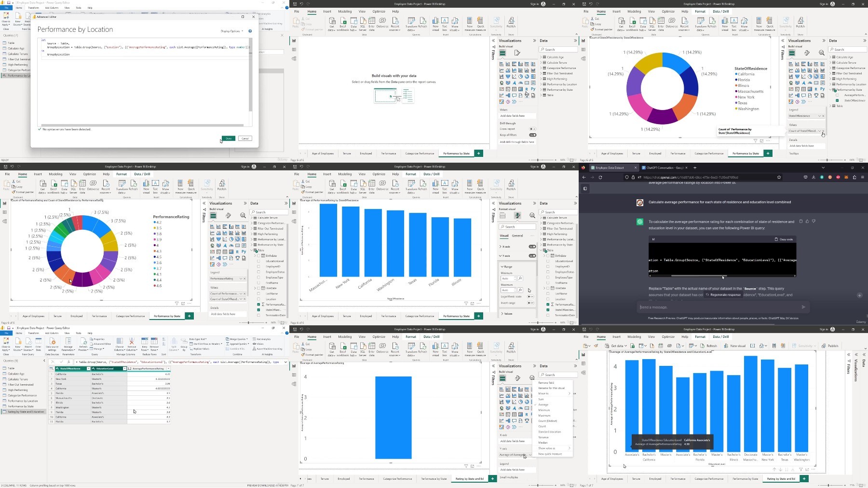Select Rating by State and Education query
868x488 pixels.
pyautogui.click(x=24, y=412)
